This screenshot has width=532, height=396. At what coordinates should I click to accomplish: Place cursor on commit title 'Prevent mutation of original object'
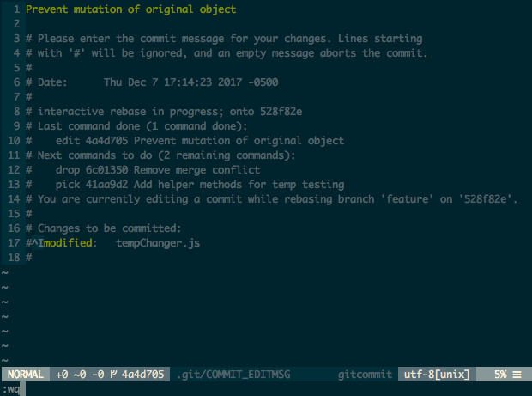[x=130, y=9]
